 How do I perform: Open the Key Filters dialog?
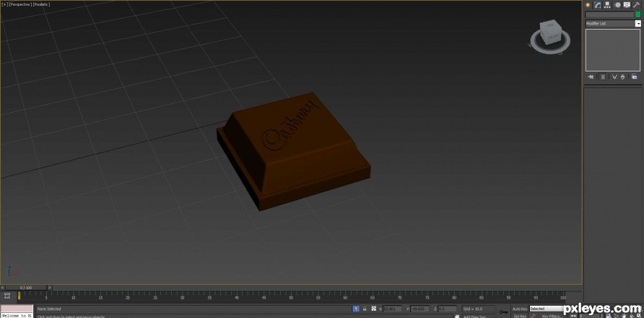(551, 316)
